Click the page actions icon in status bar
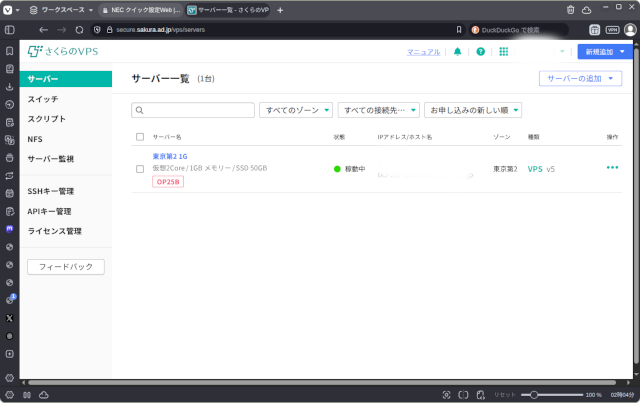The width and height of the screenshot is (640, 403). point(480,394)
